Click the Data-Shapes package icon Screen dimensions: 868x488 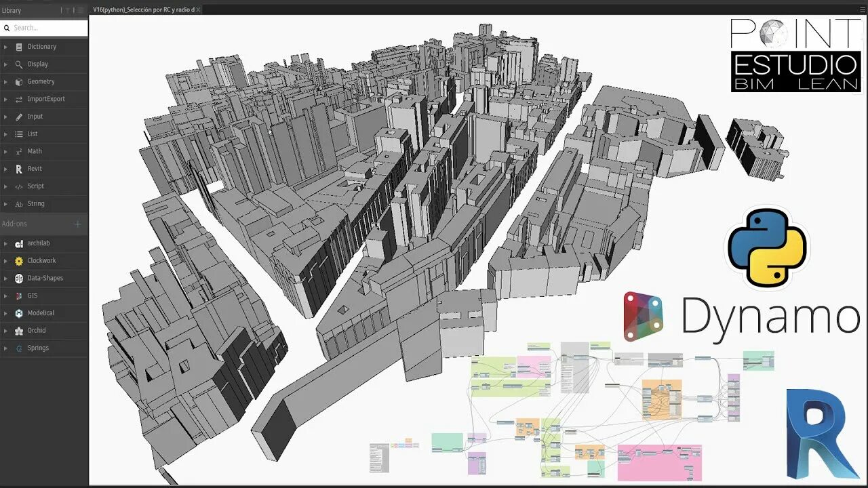19,278
